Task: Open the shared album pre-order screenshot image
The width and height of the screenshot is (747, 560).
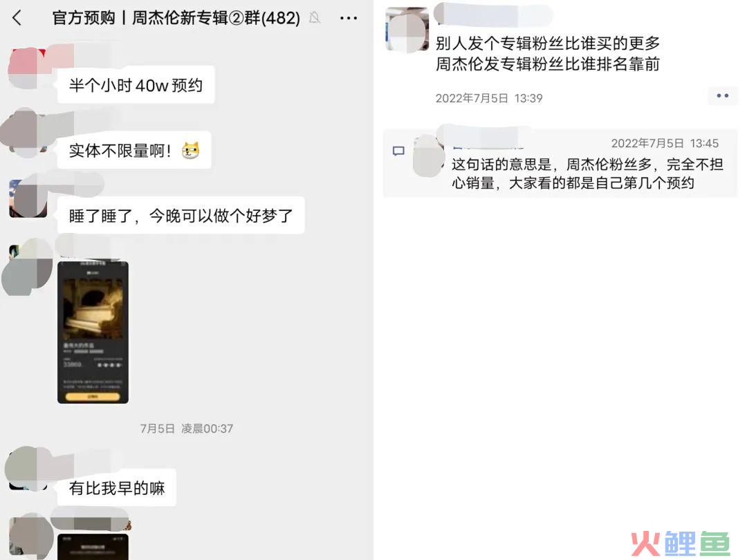Action: (x=93, y=332)
